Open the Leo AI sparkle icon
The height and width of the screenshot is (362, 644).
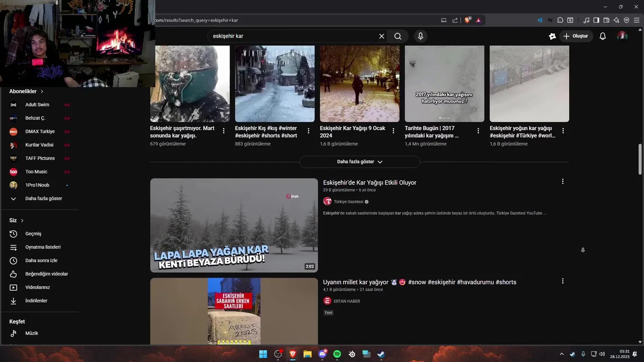pyautogui.click(x=616, y=20)
